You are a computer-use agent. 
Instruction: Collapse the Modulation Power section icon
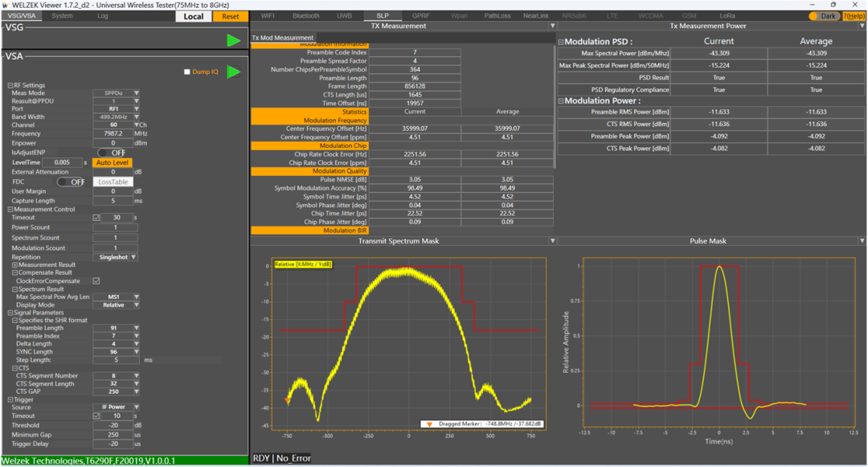(561, 100)
